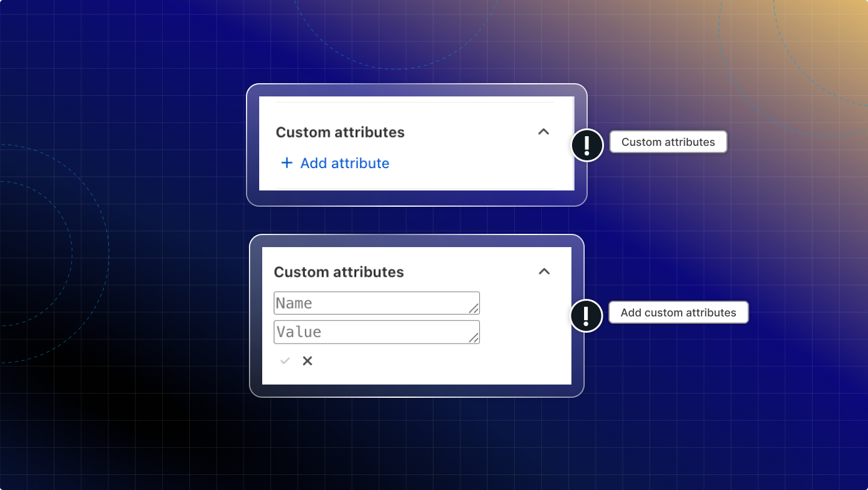
Task: Confirm the attribute with the checkmark icon
Action: [x=285, y=361]
